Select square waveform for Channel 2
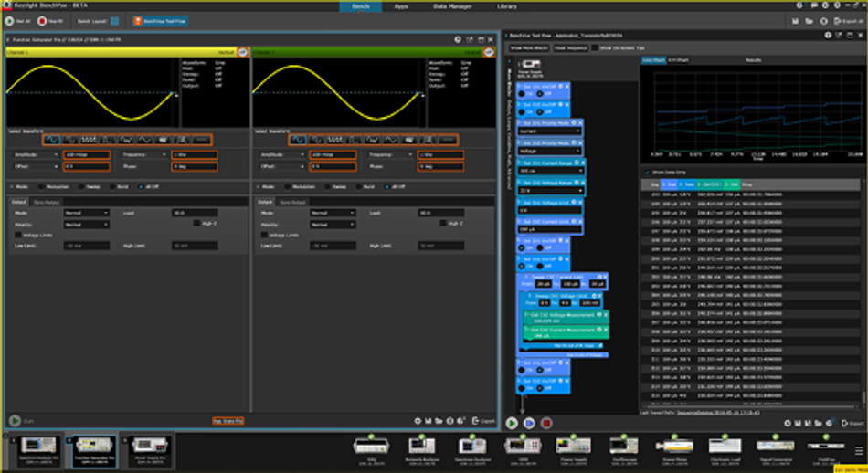The width and height of the screenshot is (868, 473). (x=317, y=140)
